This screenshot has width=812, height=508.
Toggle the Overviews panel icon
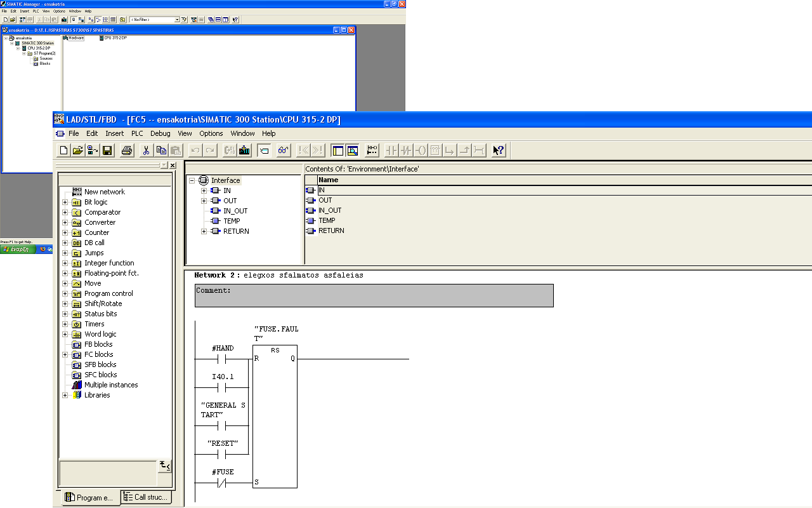click(338, 150)
